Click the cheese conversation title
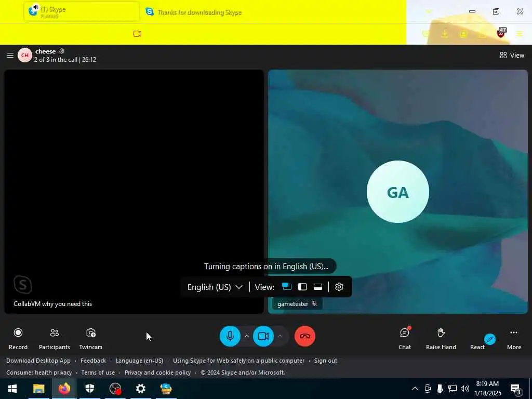 [x=46, y=51]
